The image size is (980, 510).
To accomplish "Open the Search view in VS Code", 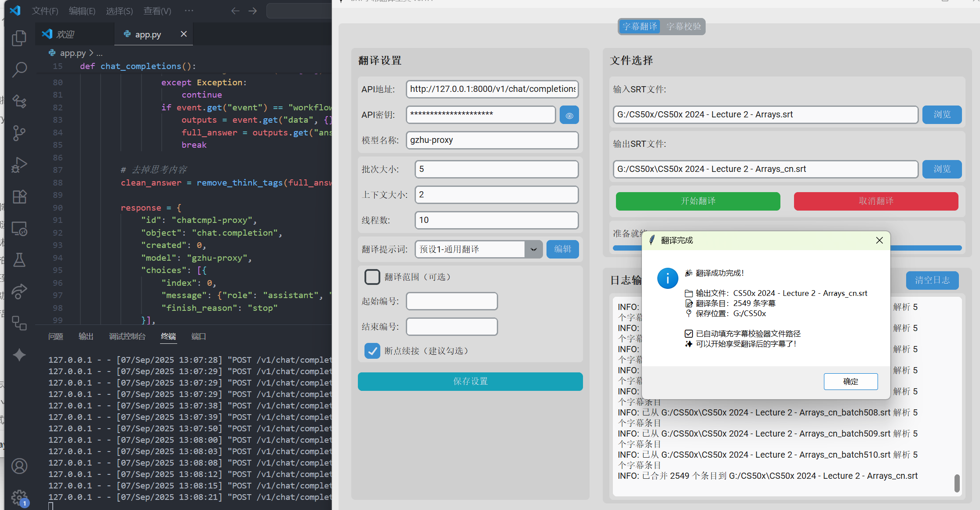I will point(19,69).
